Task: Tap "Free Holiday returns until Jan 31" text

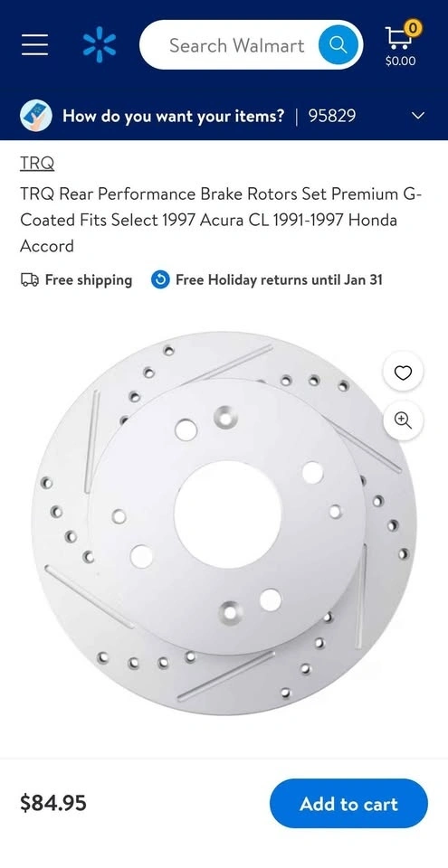Action: [x=279, y=280]
